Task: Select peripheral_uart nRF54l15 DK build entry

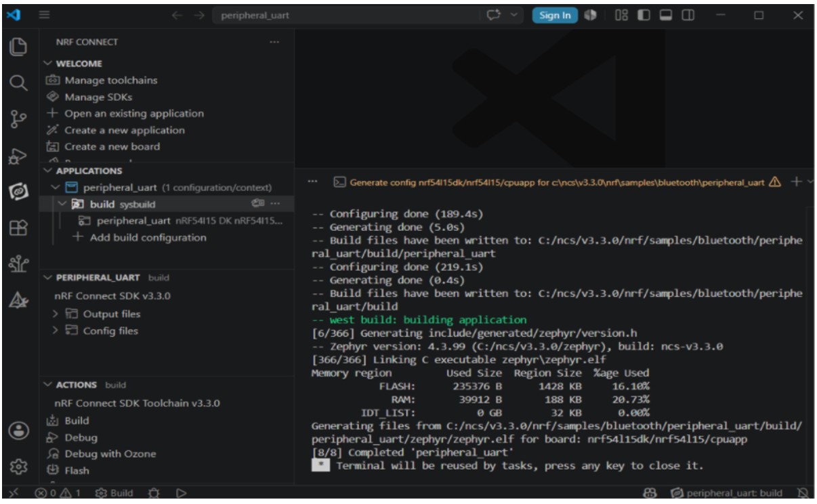Action: pos(180,221)
